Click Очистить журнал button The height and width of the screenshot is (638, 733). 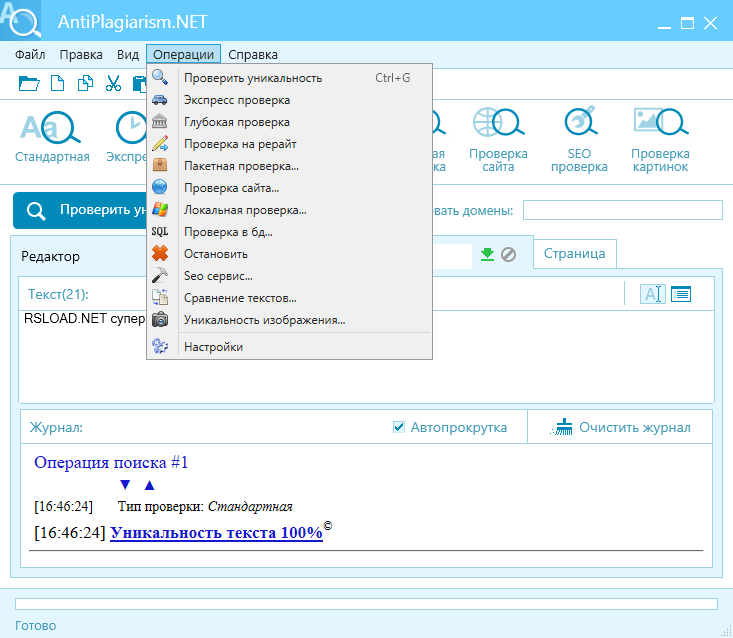point(620,427)
